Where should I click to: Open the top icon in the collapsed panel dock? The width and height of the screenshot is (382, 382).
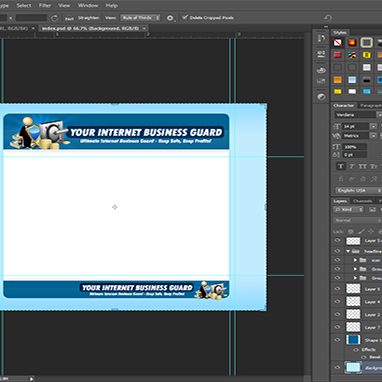pyautogui.click(x=321, y=38)
